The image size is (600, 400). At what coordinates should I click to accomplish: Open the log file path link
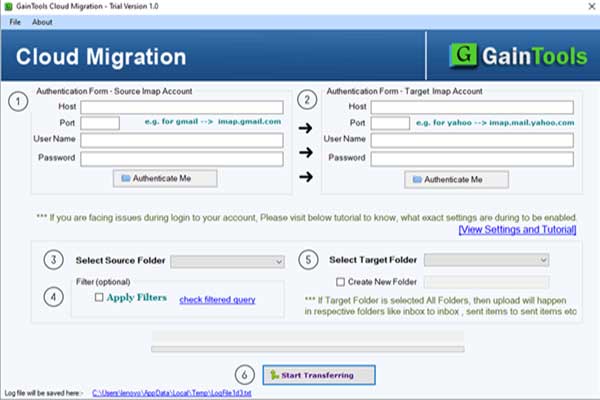[x=172, y=393]
